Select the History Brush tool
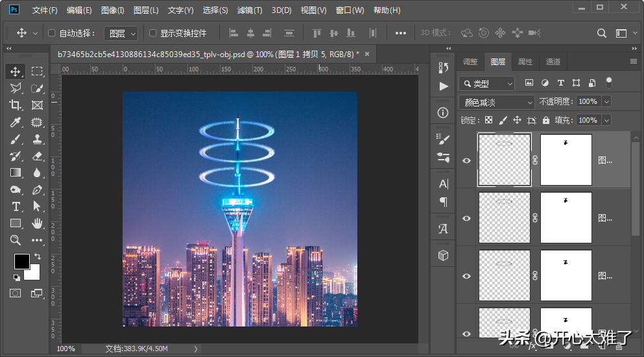 [15, 156]
